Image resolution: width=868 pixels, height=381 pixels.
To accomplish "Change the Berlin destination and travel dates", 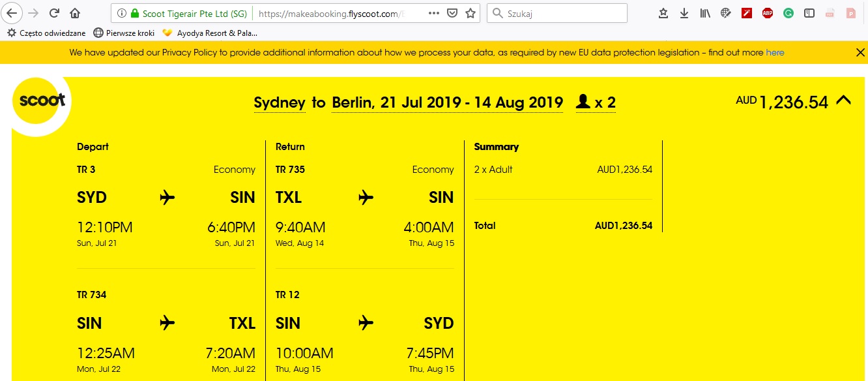I will point(447,102).
